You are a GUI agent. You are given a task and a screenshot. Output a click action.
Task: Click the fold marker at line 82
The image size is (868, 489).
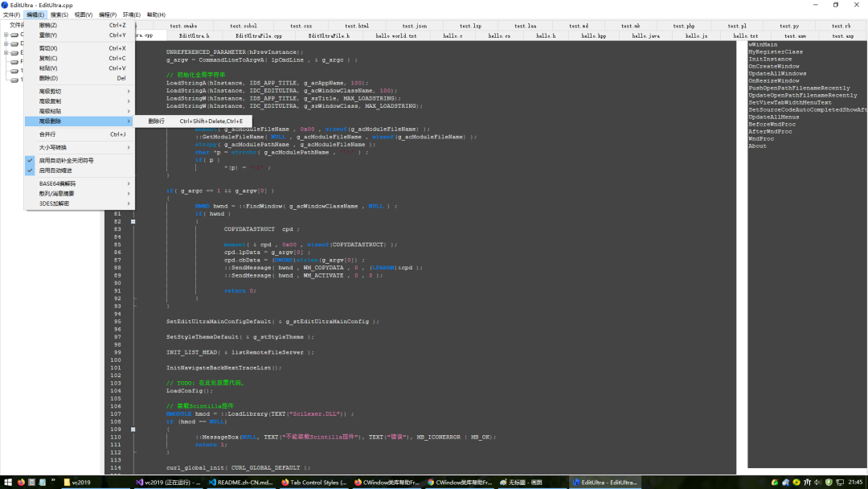pos(133,221)
